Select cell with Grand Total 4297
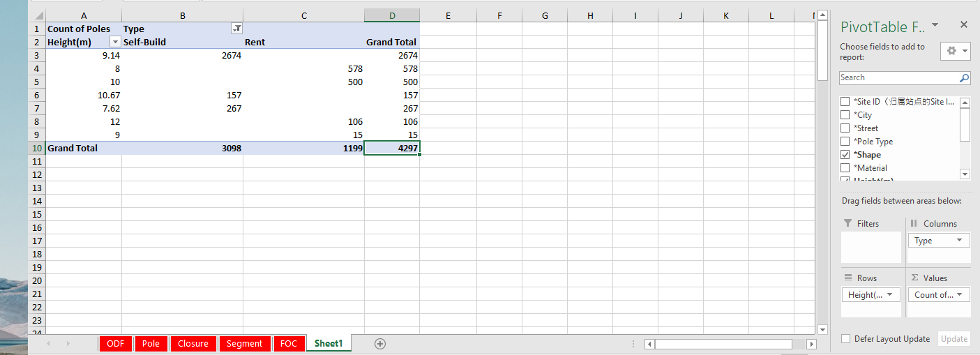The width and height of the screenshot is (980, 355). coord(392,148)
